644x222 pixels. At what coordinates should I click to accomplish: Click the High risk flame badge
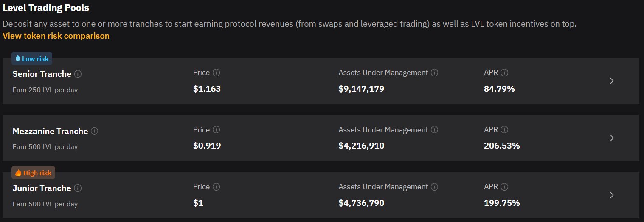coord(33,173)
